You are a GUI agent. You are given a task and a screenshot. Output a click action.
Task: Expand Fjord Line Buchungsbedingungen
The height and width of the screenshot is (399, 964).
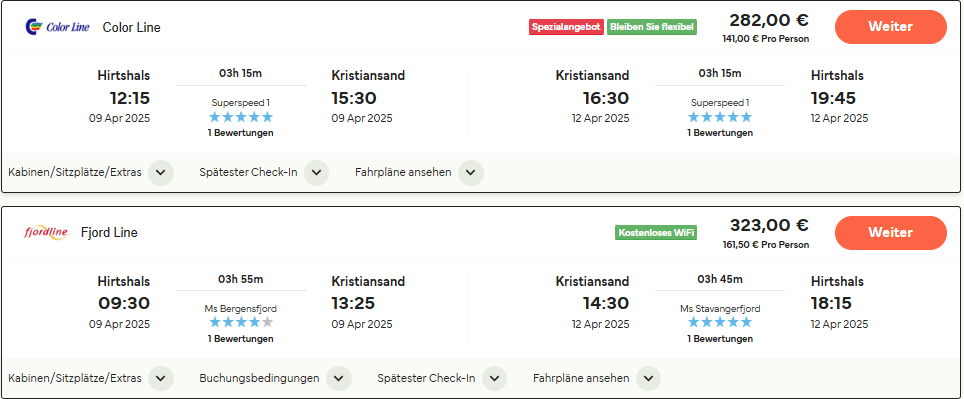point(338,378)
